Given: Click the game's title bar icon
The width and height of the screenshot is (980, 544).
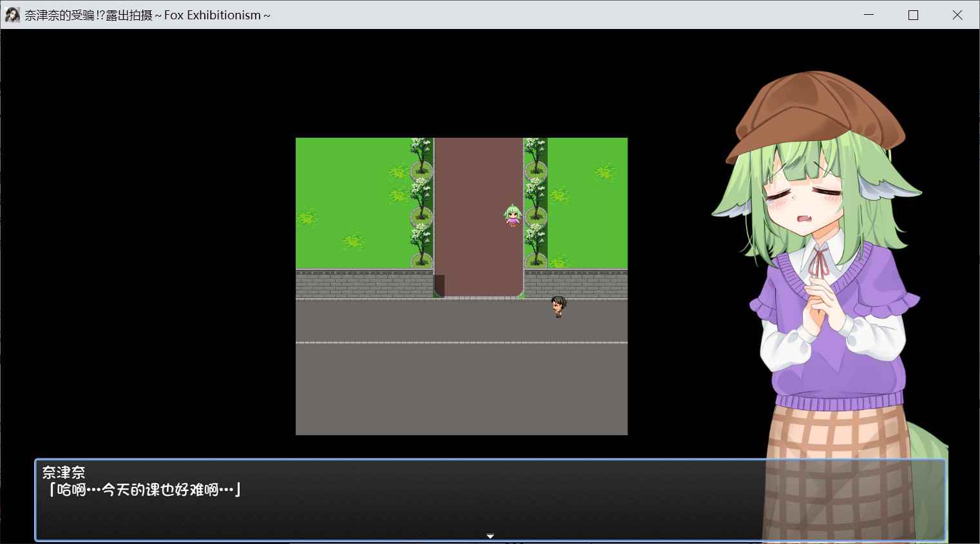Looking at the screenshot, I should pyautogui.click(x=12, y=15).
